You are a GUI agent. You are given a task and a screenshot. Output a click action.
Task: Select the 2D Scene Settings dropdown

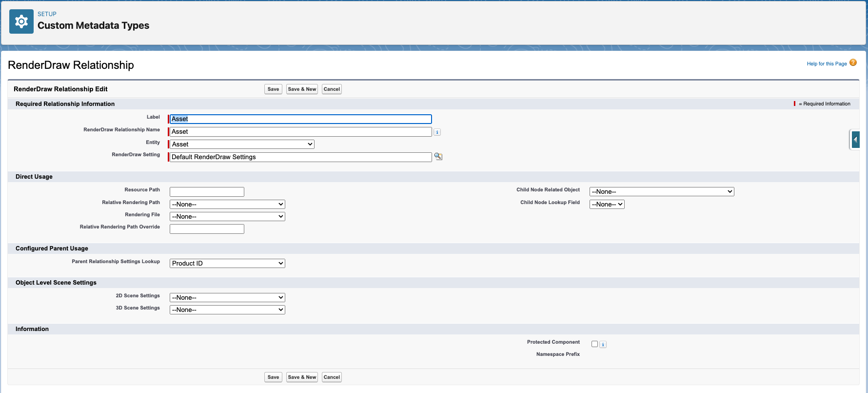[227, 298]
